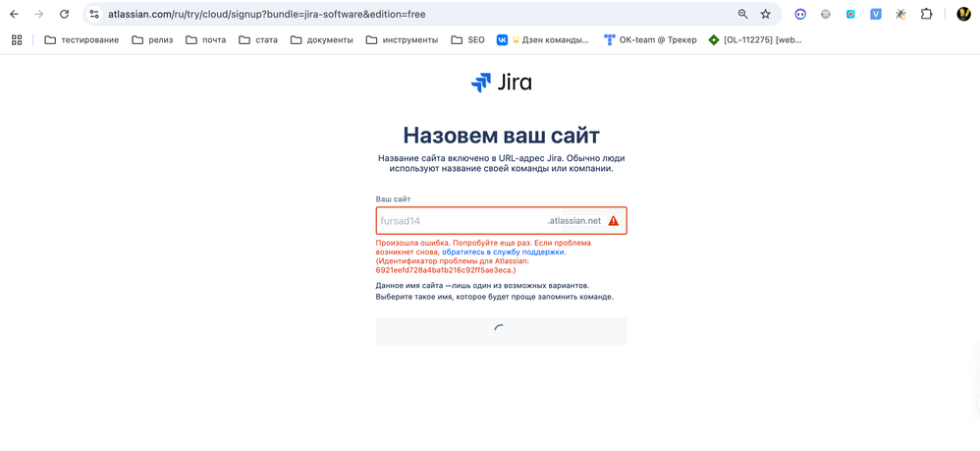Open the blue V extension icon
The image size is (980, 451).
click(876, 14)
